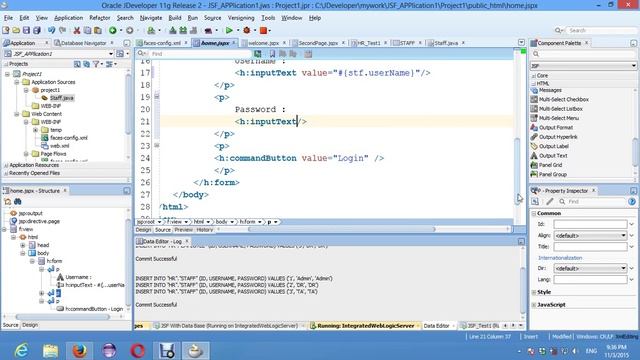
Task: Click the Title input field
Action: click(x=590, y=247)
